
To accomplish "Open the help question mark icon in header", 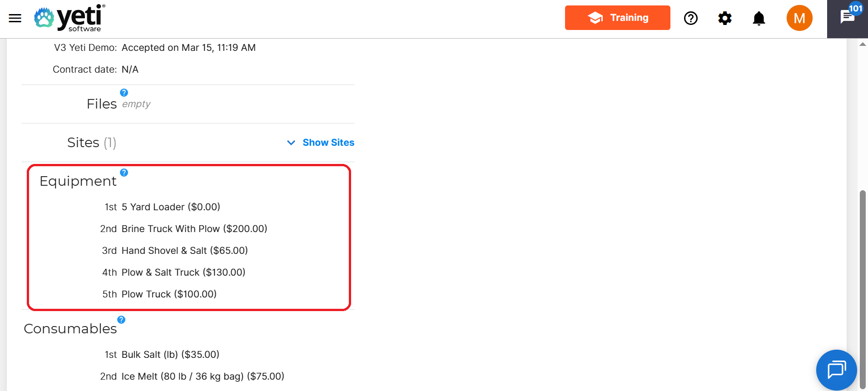I will [x=690, y=18].
